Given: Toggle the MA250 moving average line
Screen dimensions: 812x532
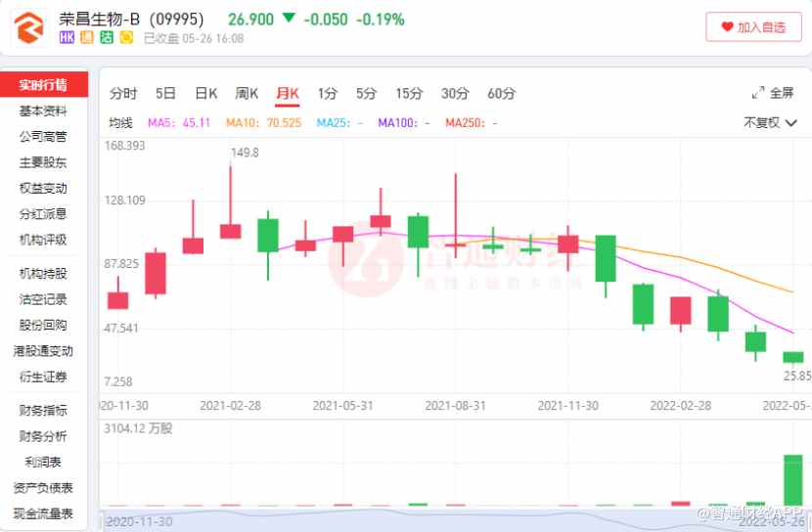Looking at the screenshot, I should click(x=472, y=122).
